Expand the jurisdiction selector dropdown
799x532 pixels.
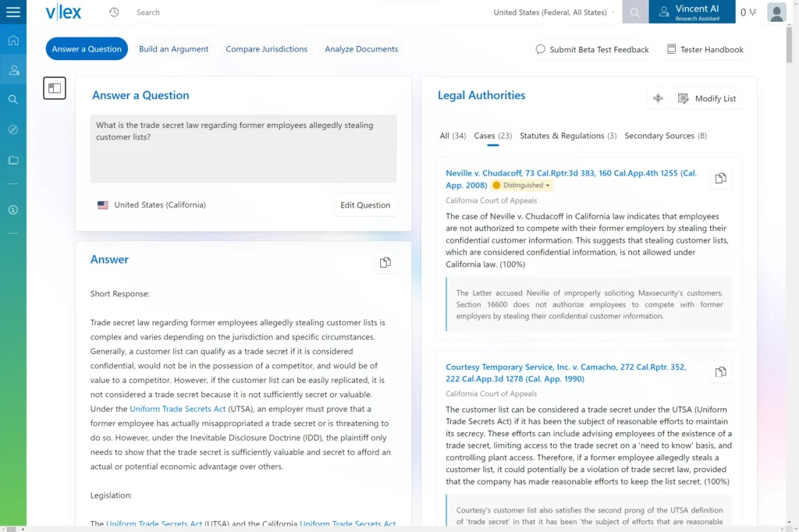coord(554,12)
